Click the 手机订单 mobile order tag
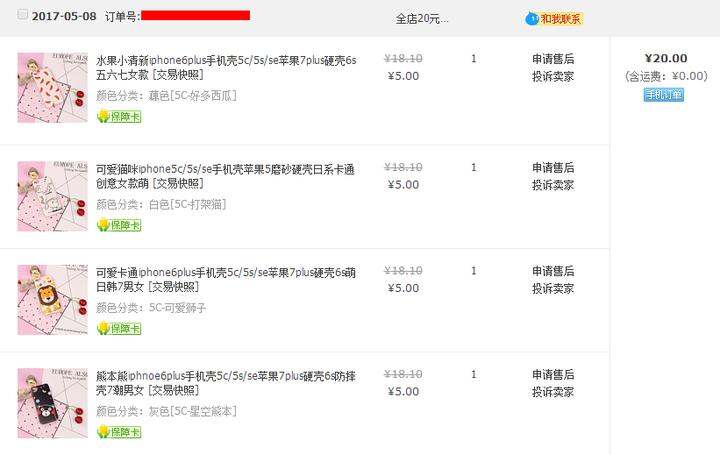720x455 pixels. (664, 95)
